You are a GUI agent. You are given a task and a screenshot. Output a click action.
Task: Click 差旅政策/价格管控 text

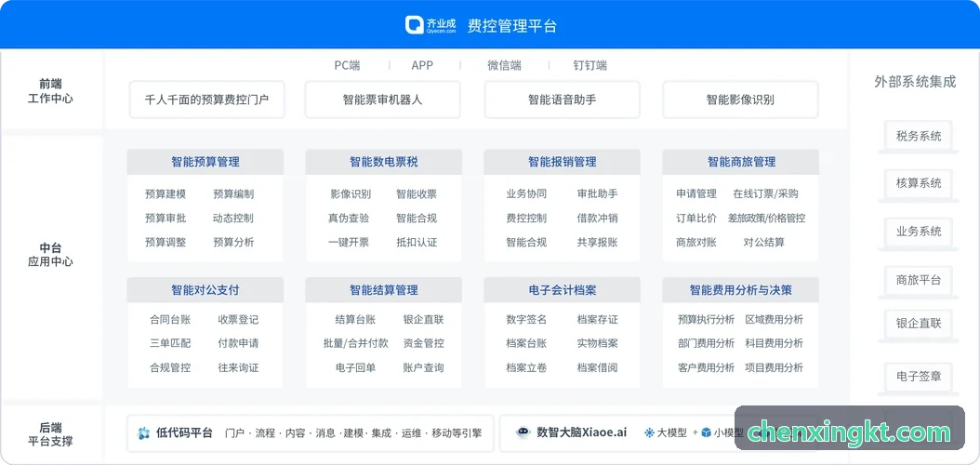pyautogui.click(x=766, y=219)
